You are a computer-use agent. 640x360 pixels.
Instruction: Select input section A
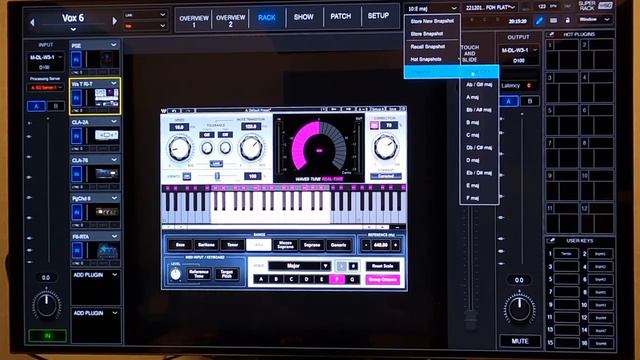coord(36,106)
